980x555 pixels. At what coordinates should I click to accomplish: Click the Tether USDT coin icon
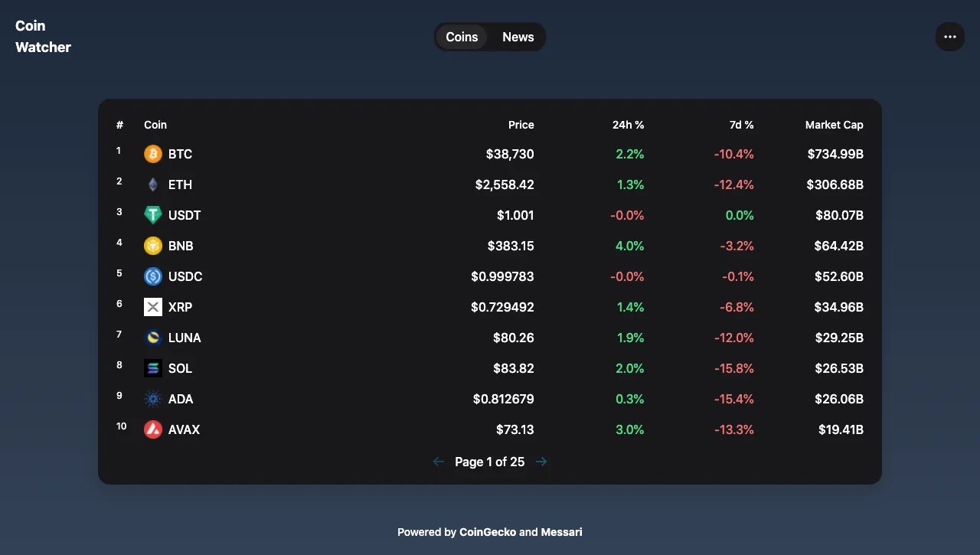[x=153, y=215]
